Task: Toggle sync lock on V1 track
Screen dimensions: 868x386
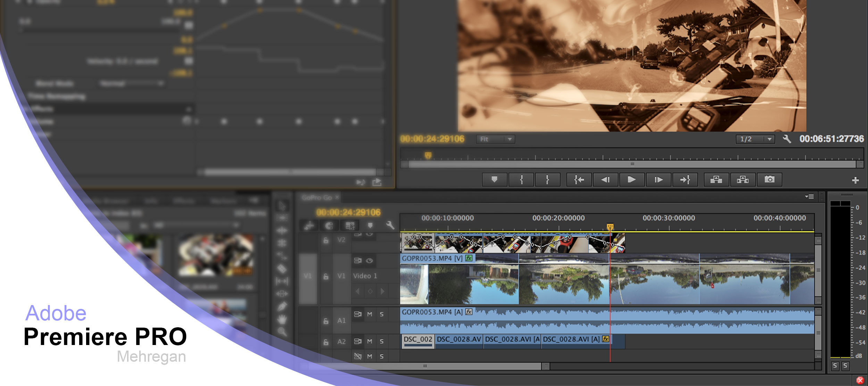Action: [358, 261]
